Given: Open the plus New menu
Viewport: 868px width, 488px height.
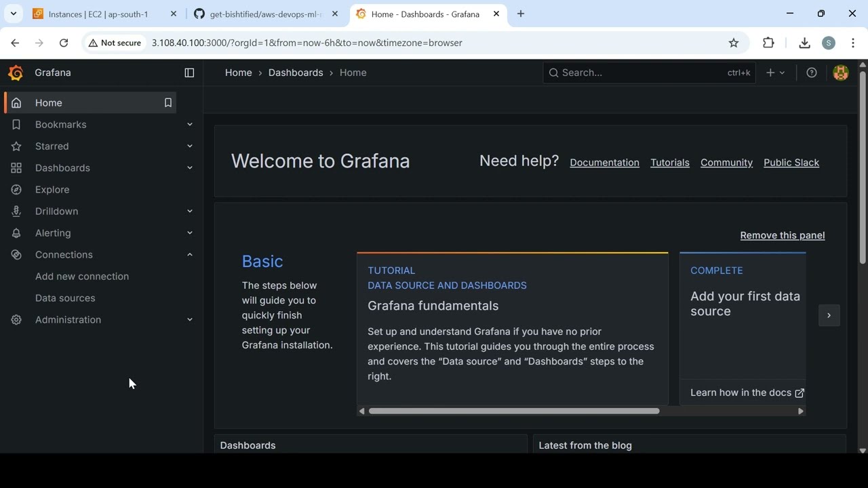Looking at the screenshot, I should [775, 73].
